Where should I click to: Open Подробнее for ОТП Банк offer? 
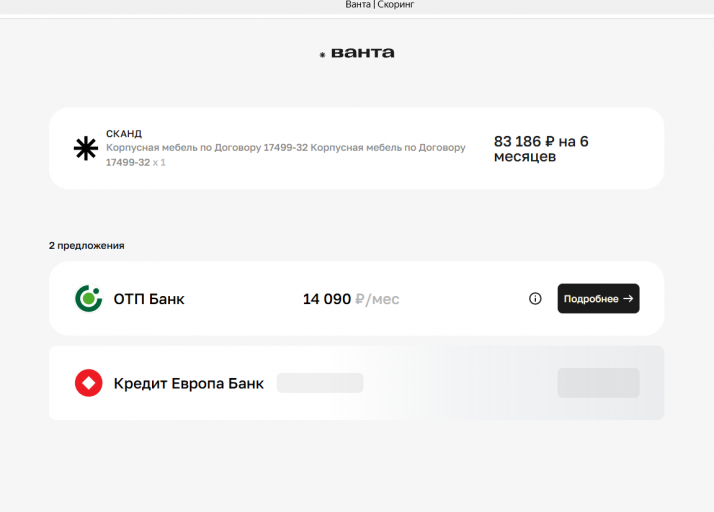[598, 298]
